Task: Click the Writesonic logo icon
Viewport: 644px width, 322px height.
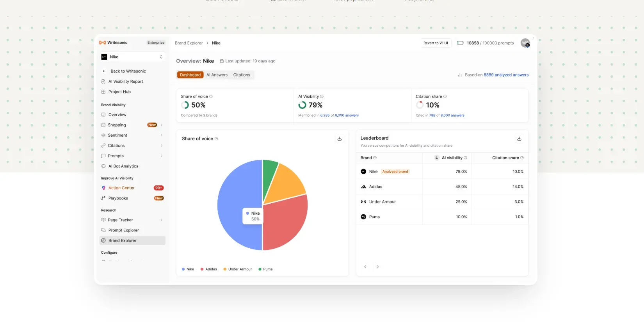Action: pos(103,43)
